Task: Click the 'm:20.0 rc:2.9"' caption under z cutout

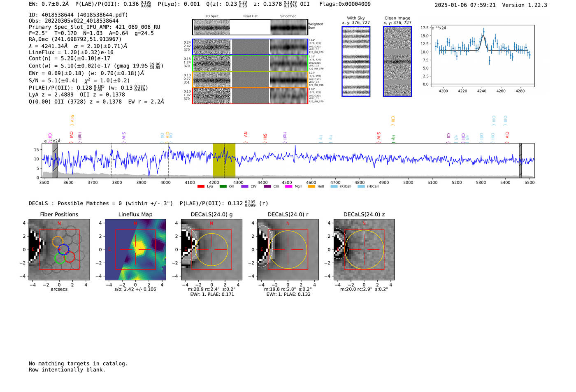Action: click(364, 289)
